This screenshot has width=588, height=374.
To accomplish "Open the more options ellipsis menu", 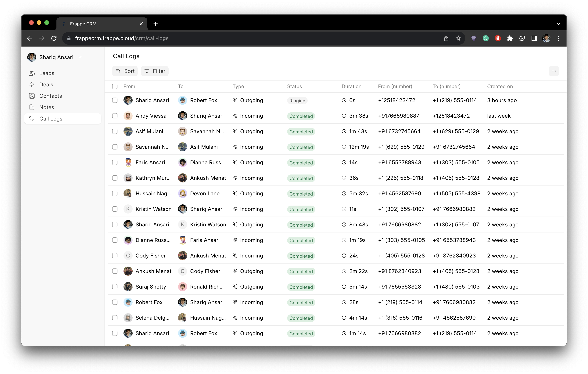I will point(554,71).
